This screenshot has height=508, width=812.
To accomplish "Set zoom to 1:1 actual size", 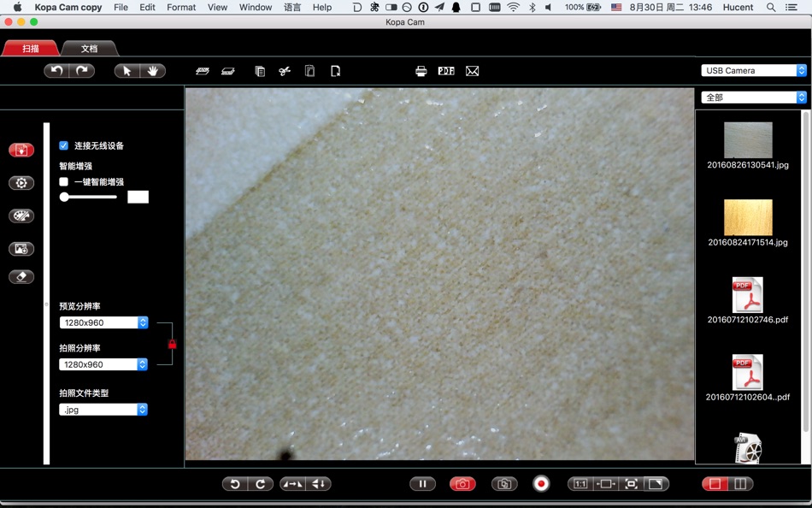I will pos(580,484).
